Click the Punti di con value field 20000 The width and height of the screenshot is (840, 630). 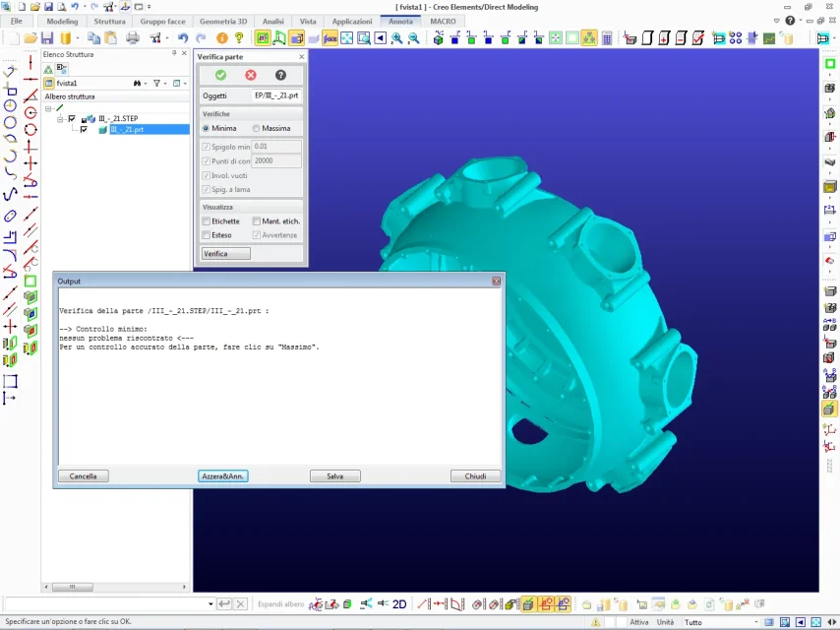(275, 160)
